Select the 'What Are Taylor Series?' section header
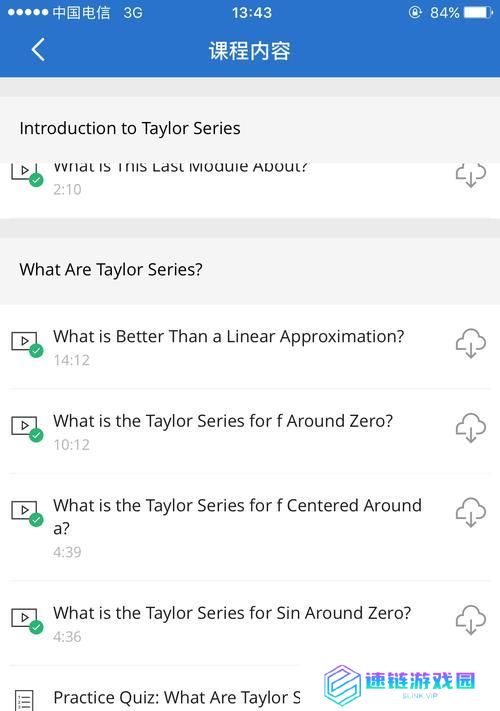 coord(111,270)
